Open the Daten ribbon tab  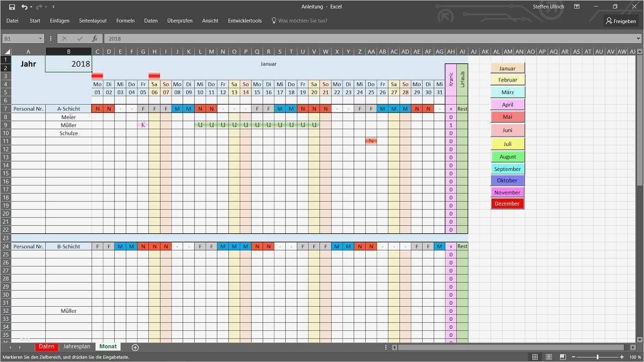click(x=151, y=21)
